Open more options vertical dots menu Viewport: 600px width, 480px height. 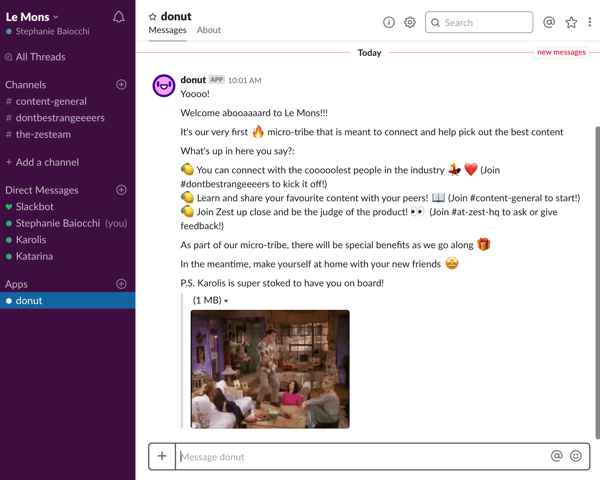pos(590,22)
